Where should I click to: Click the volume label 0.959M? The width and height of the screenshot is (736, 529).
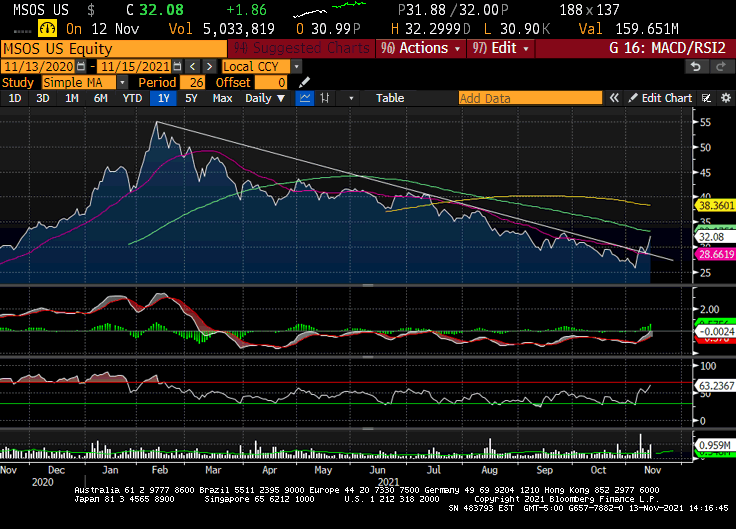click(x=714, y=445)
